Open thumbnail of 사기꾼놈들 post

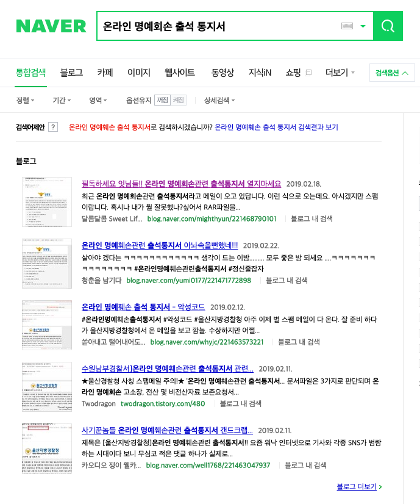(x=47, y=448)
